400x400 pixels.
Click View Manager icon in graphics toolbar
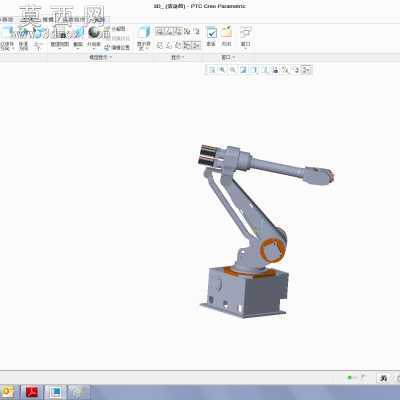coord(275,69)
